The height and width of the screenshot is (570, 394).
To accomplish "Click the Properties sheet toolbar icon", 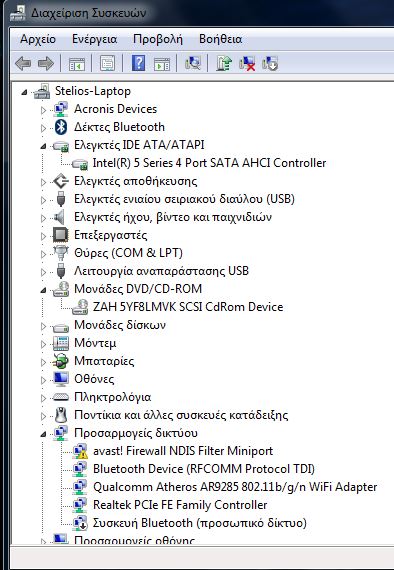I will pos(107,63).
